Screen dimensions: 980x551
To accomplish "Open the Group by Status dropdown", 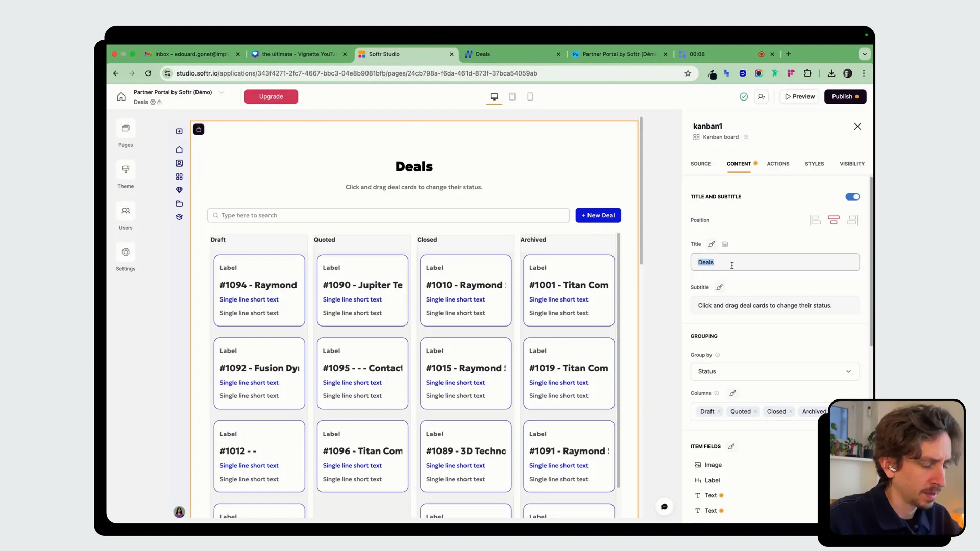I will pyautogui.click(x=774, y=372).
